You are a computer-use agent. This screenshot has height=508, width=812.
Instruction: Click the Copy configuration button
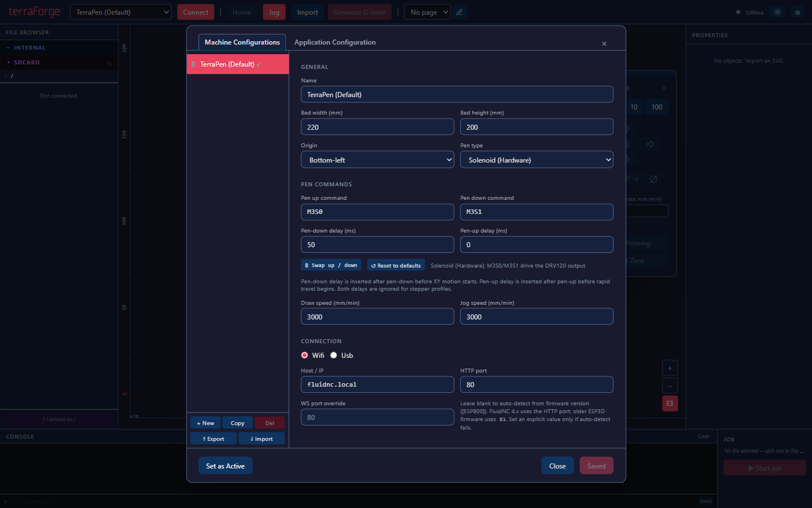pos(237,423)
